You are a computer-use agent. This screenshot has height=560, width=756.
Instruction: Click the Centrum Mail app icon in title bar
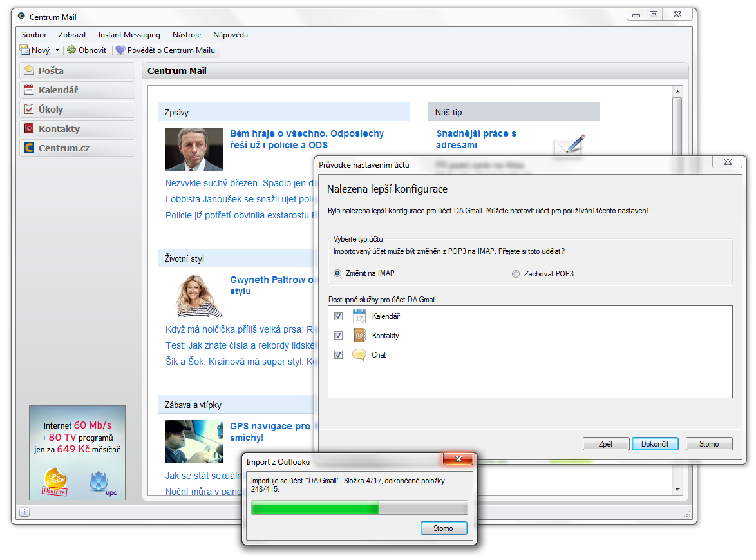[x=21, y=16]
